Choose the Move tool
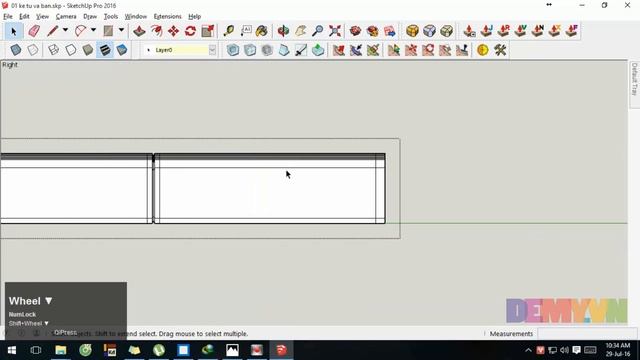 point(173,31)
